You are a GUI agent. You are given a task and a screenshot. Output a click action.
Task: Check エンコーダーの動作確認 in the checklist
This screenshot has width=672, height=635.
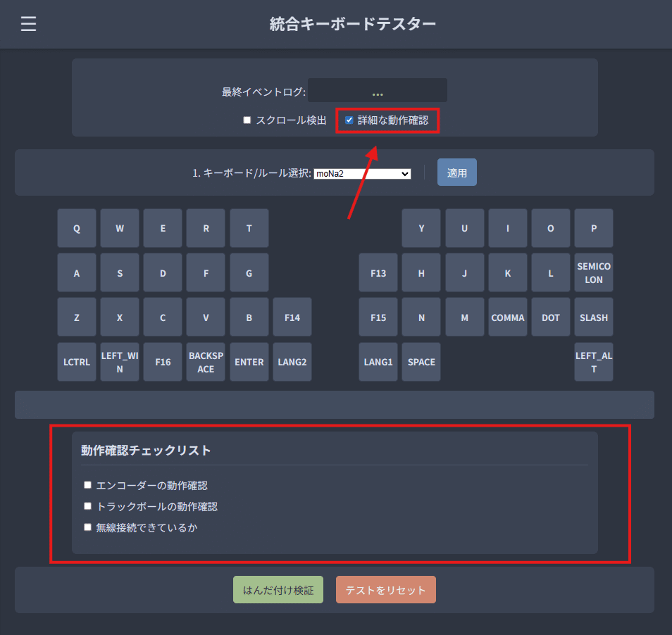87,484
